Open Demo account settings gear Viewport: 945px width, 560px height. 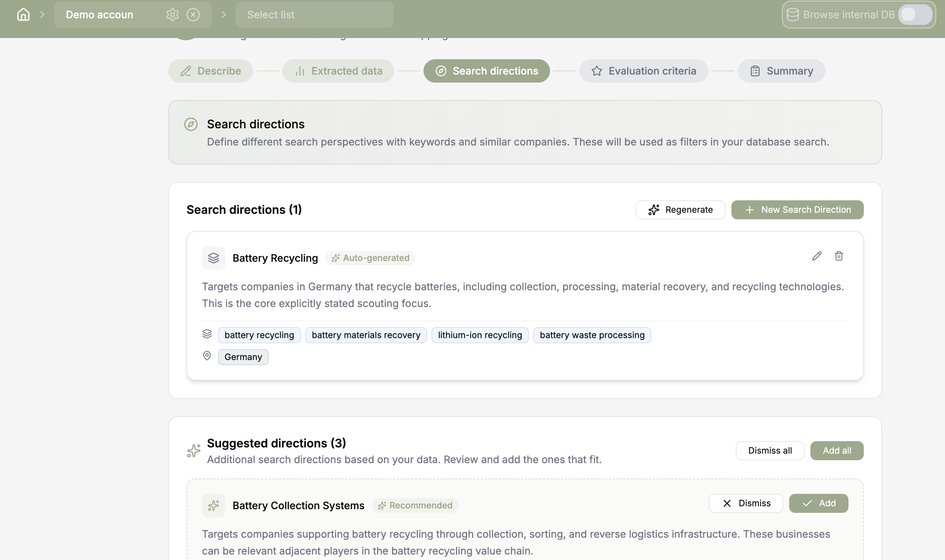coord(173,14)
